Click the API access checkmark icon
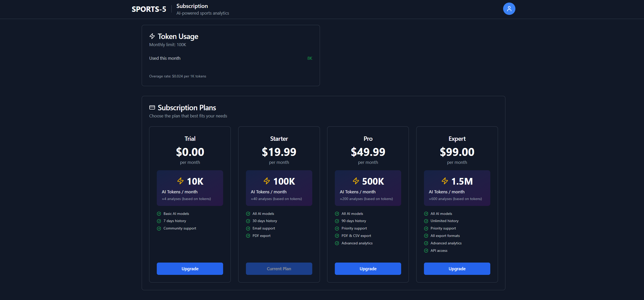Image resolution: width=644 pixels, height=300 pixels. (426, 251)
